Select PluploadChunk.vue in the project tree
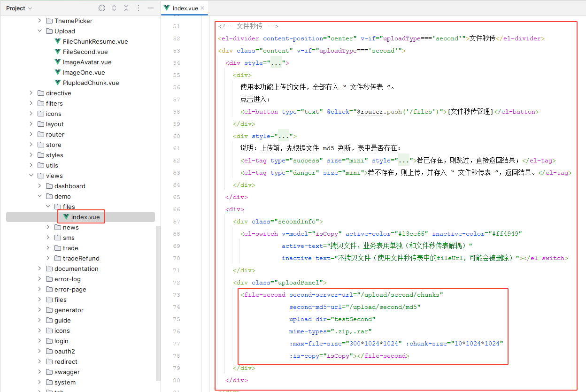586x392 pixels. coord(91,83)
